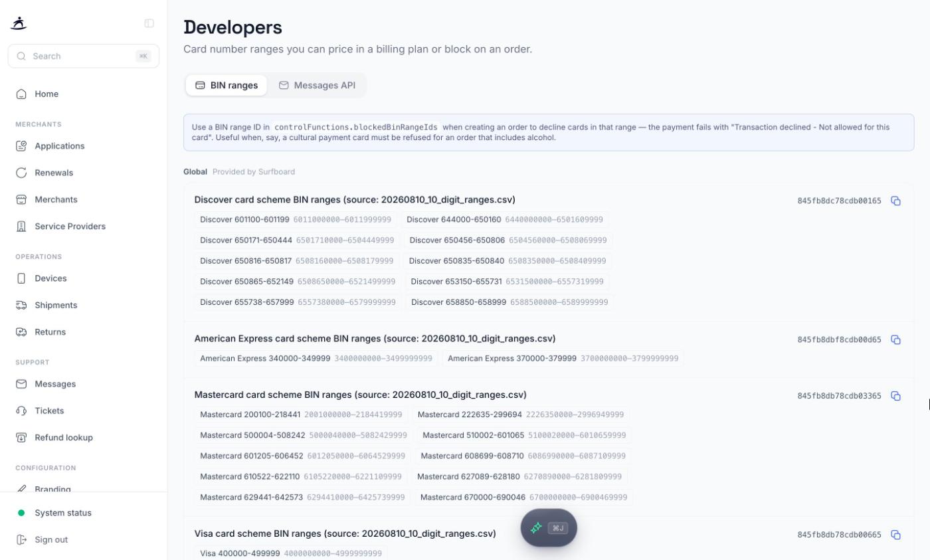Open Renewals from the sidebar

pos(84,173)
